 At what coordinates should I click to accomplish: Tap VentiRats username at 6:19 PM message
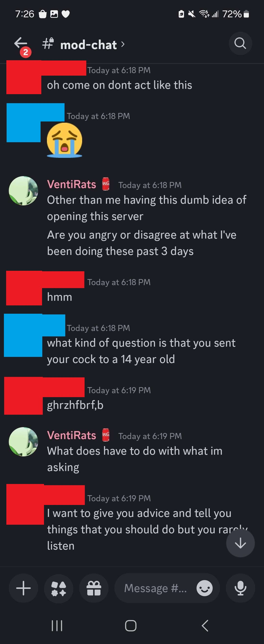(x=71, y=435)
